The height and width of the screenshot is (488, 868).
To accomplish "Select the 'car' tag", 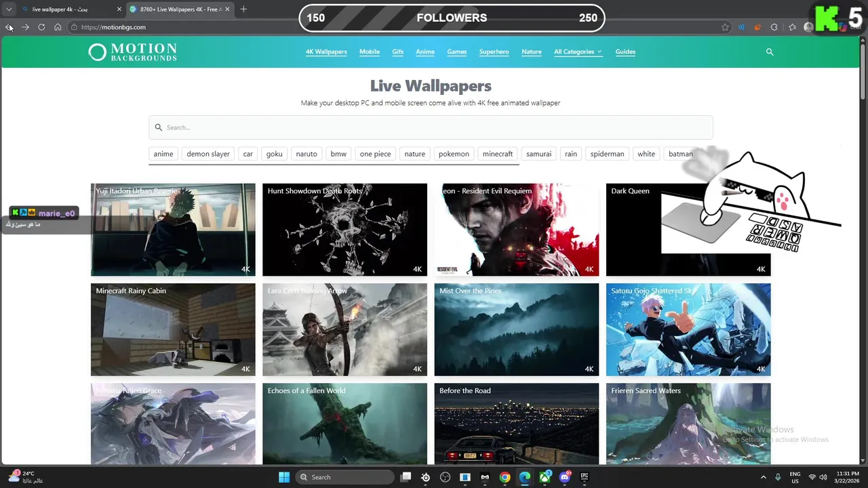I will [248, 154].
